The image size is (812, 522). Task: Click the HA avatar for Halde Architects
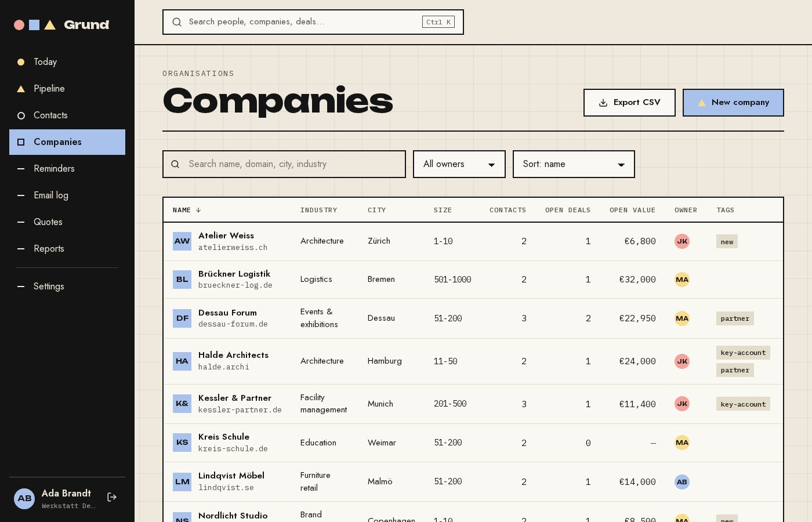pos(182,361)
